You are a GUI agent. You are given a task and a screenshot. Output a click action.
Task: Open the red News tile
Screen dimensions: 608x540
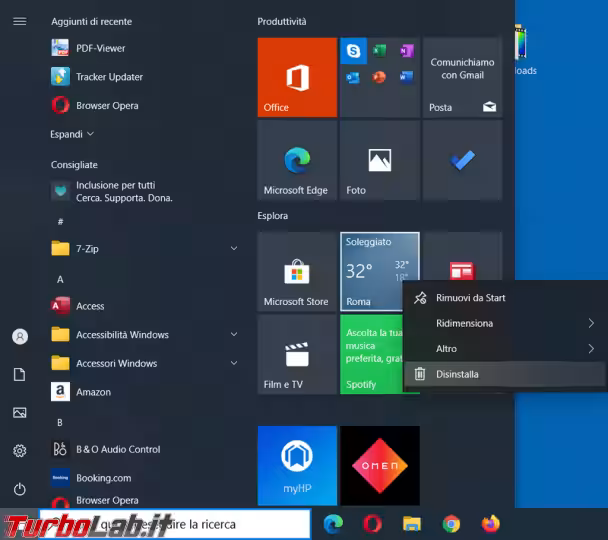click(463, 257)
